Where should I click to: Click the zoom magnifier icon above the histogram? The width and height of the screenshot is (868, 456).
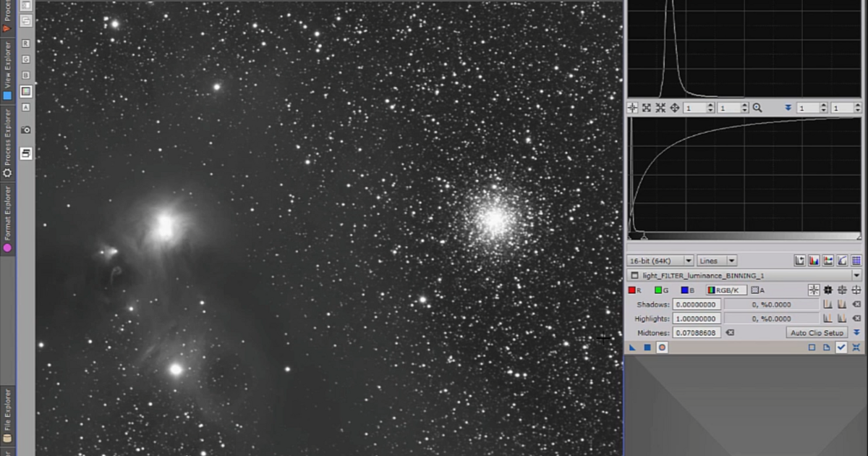click(757, 107)
